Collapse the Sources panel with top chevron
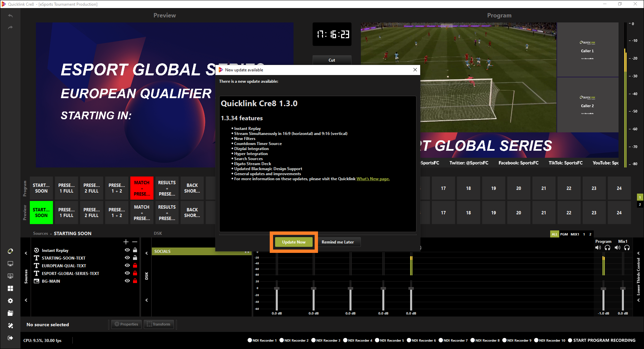 click(26, 253)
